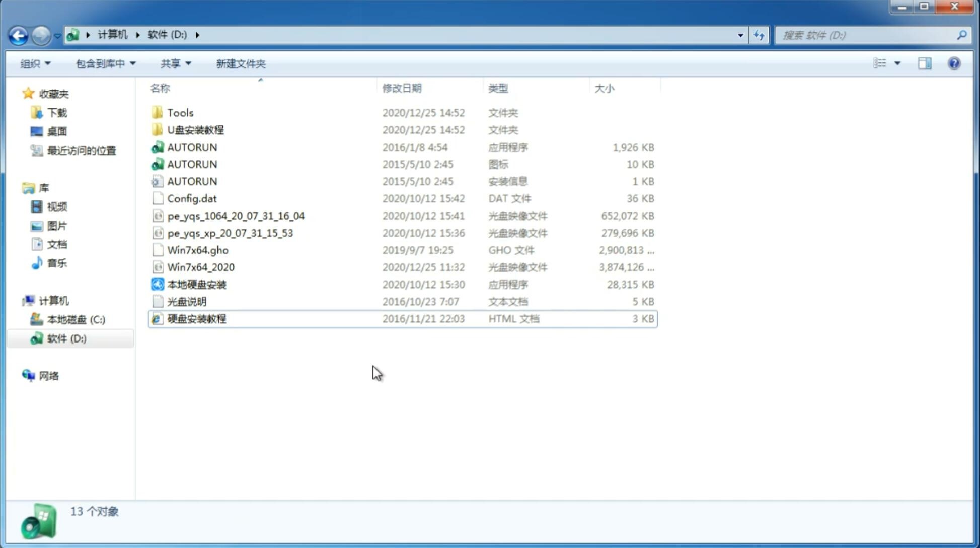Click 共享 menu option
The image size is (980, 548).
tap(174, 63)
